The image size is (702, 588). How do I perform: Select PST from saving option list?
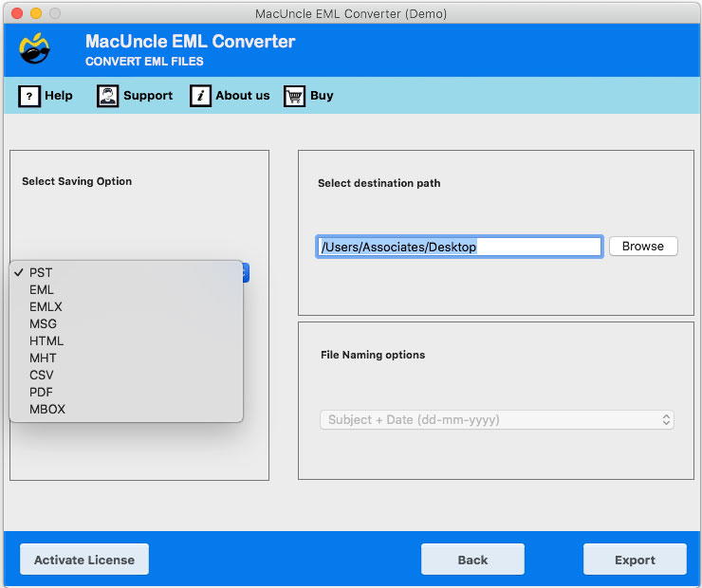[126, 272]
